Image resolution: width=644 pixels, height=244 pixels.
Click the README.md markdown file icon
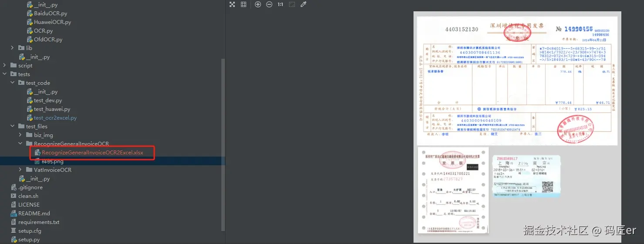click(x=14, y=214)
